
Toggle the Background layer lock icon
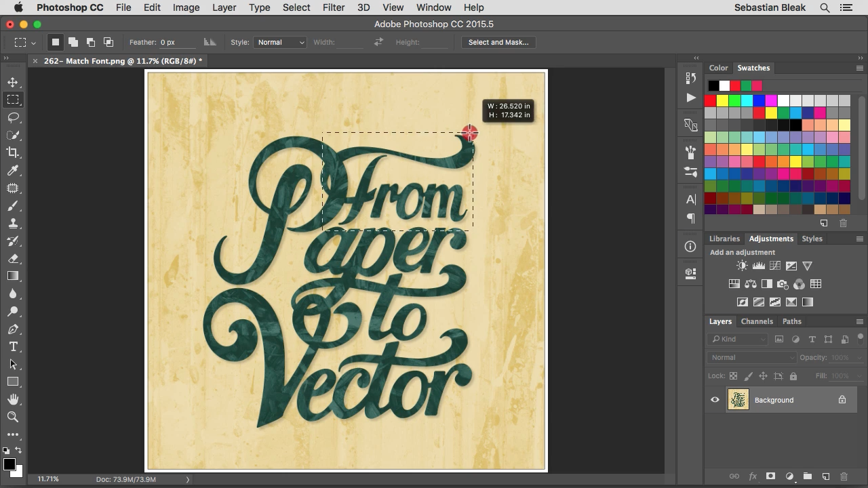pos(842,400)
